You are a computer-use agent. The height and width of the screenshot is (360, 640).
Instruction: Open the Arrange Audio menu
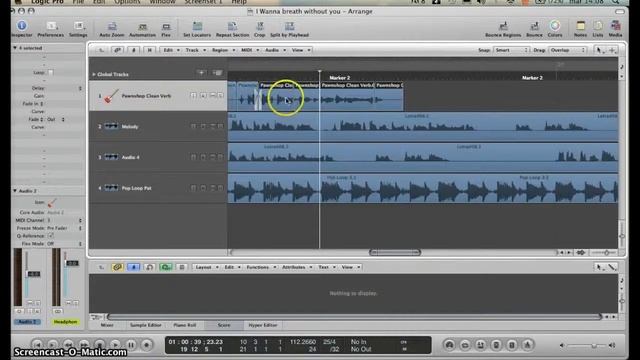click(x=275, y=50)
